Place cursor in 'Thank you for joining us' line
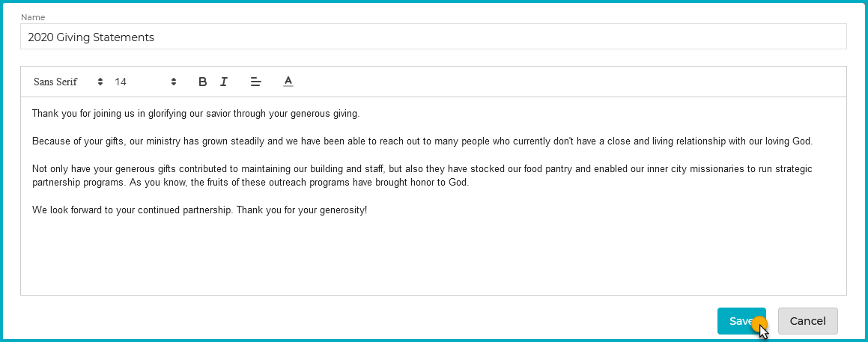868x342 pixels. coord(196,114)
